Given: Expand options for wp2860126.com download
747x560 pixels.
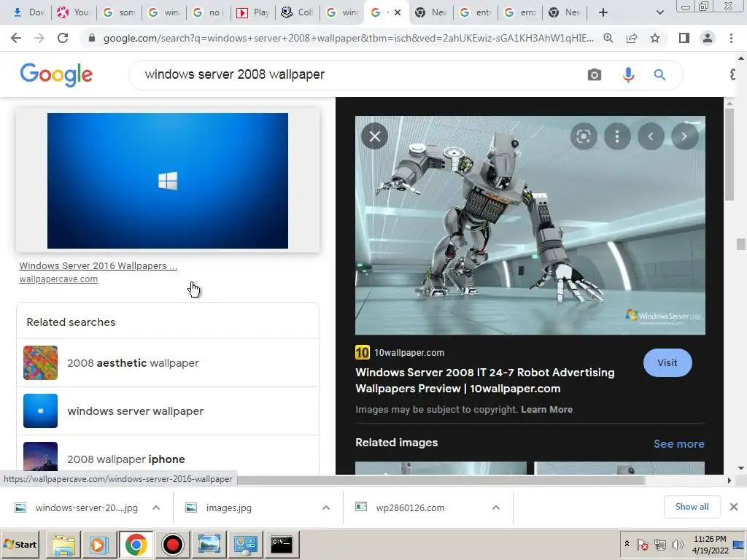Looking at the screenshot, I should click(x=496, y=507).
